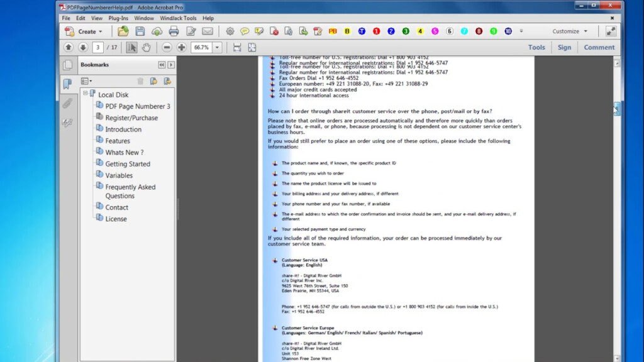Click the page number input field
The height and width of the screenshot is (362, 644).
tap(97, 47)
